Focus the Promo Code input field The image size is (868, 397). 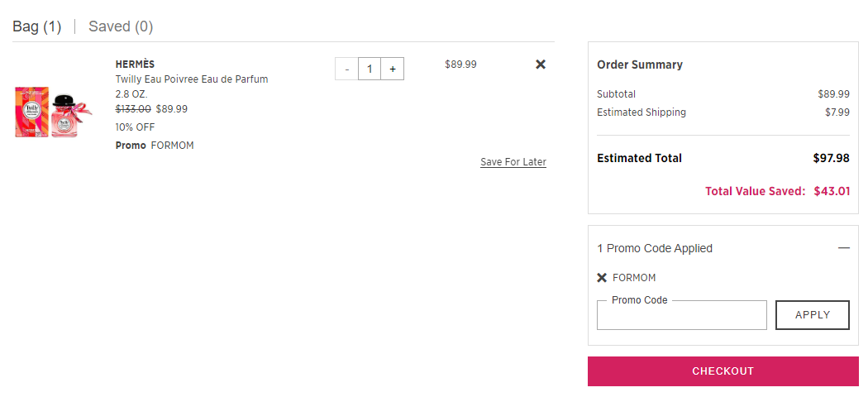click(x=681, y=315)
